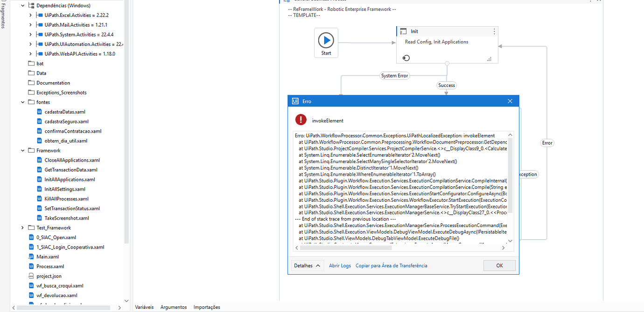Click the restart icon inside the Init state
644x312 pixels.
tap(406, 57)
